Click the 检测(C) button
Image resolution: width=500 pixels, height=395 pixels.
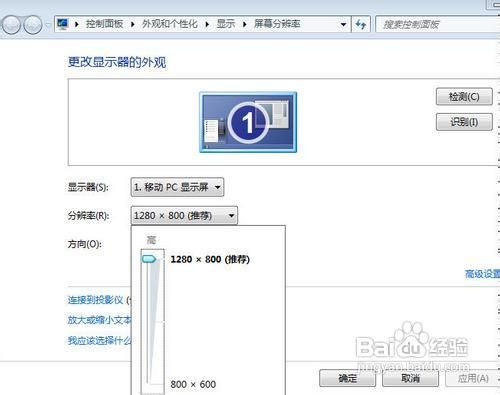tap(464, 97)
